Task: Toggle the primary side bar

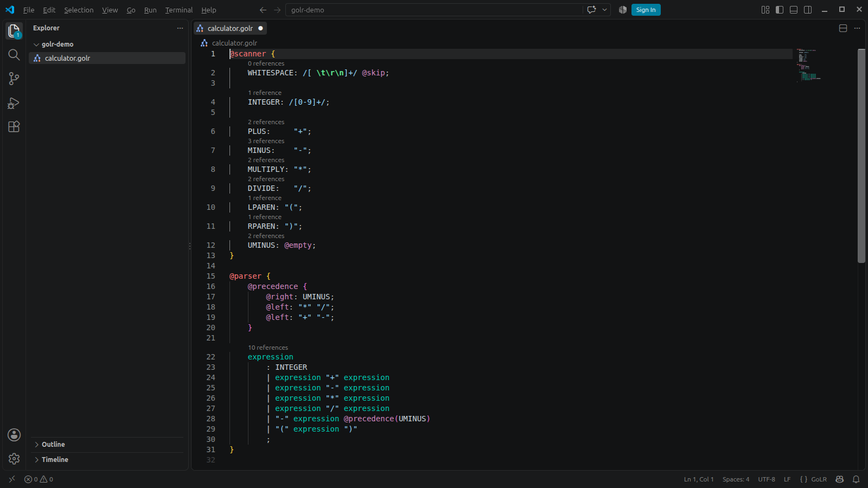Action: (780, 10)
